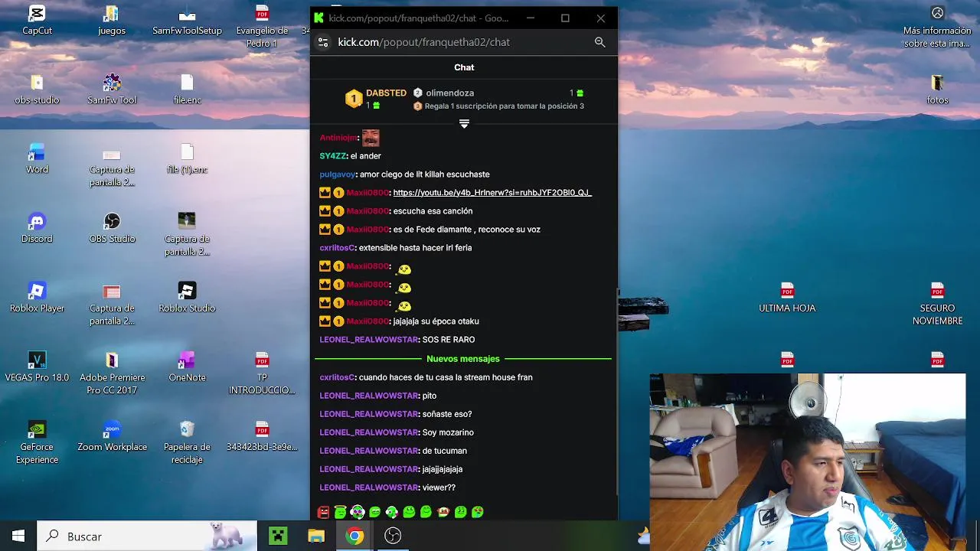This screenshot has height=551, width=980.
Task: Open site information icon in address bar
Action: (323, 42)
